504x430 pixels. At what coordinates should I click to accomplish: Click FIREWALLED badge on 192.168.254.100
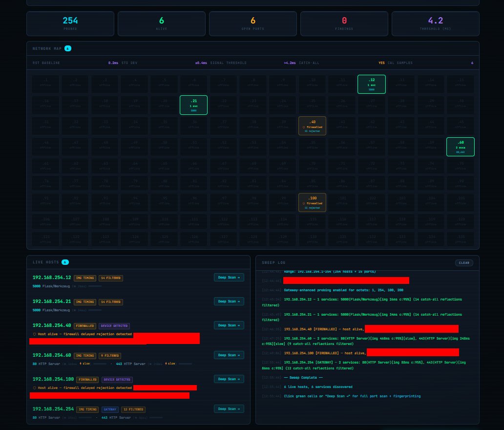[87, 380]
